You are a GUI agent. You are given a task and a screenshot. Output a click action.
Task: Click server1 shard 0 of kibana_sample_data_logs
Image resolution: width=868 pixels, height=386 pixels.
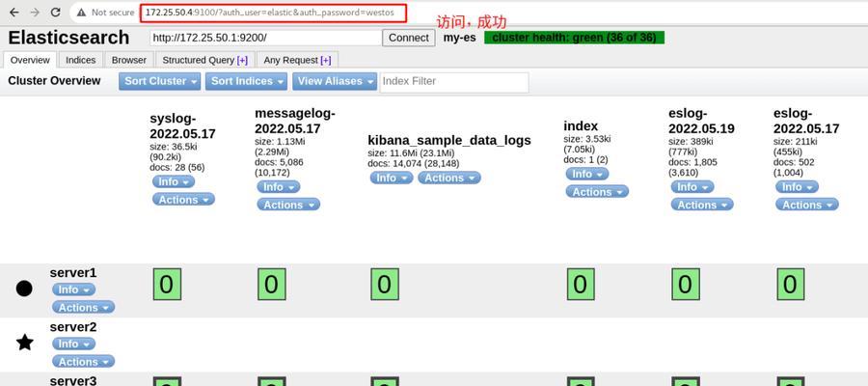coord(385,285)
